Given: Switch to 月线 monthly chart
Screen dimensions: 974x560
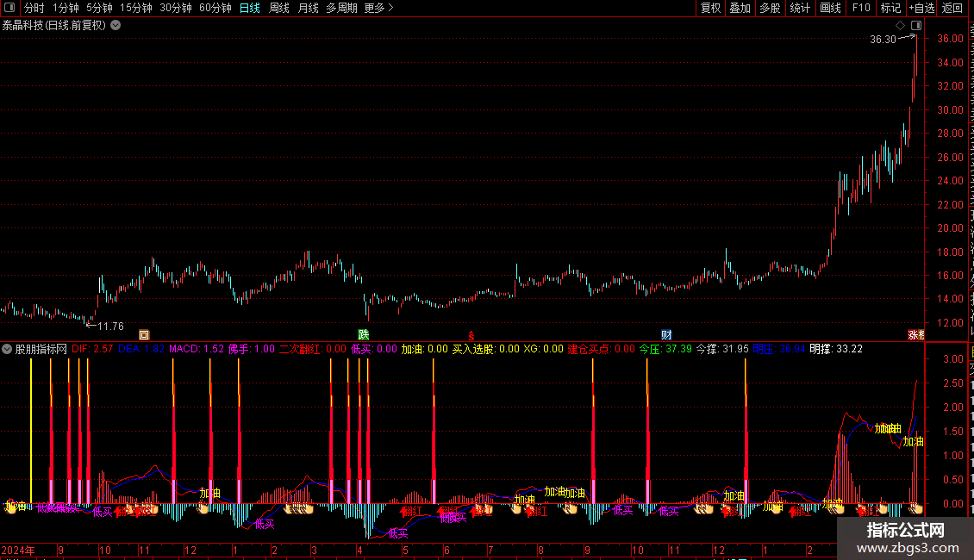Looking at the screenshot, I should [308, 8].
